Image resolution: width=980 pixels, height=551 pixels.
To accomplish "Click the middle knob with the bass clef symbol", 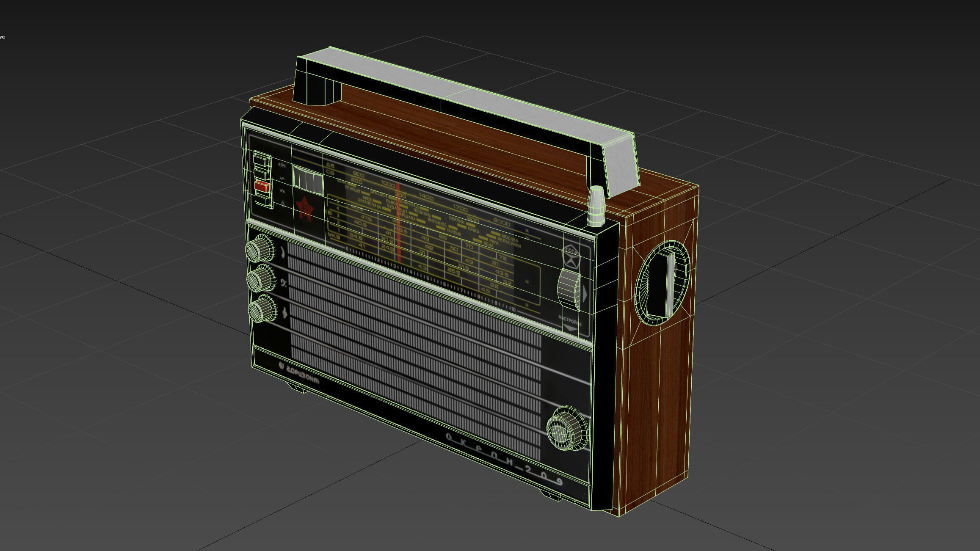I will click(x=261, y=278).
